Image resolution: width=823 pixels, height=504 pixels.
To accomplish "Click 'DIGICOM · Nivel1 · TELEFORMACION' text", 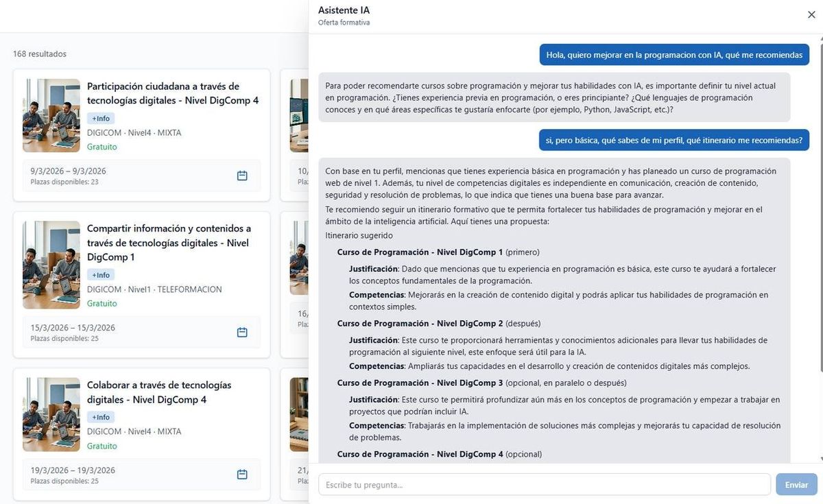I will click(154, 289).
